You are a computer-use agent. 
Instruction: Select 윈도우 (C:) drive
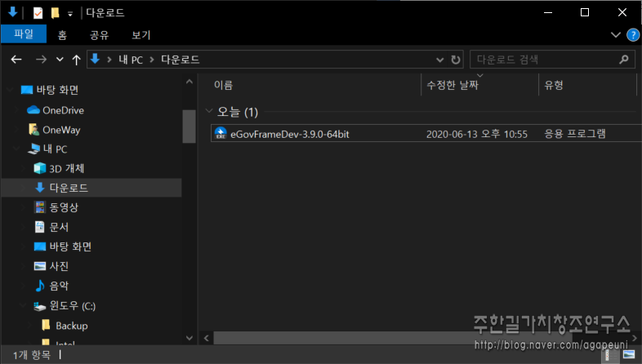coord(73,306)
